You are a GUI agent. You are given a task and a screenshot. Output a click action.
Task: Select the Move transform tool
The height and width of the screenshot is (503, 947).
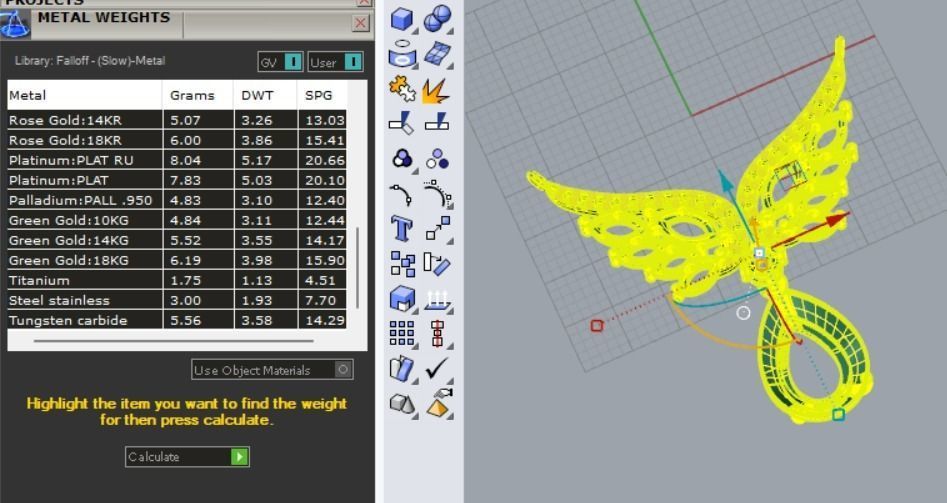pyautogui.click(x=438, y=229)
